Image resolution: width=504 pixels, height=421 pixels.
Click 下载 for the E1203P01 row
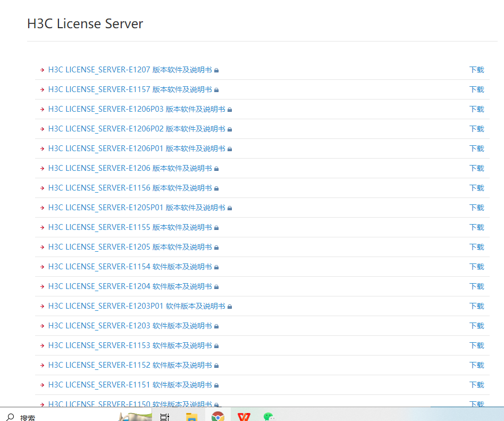(x=477, y=306)
